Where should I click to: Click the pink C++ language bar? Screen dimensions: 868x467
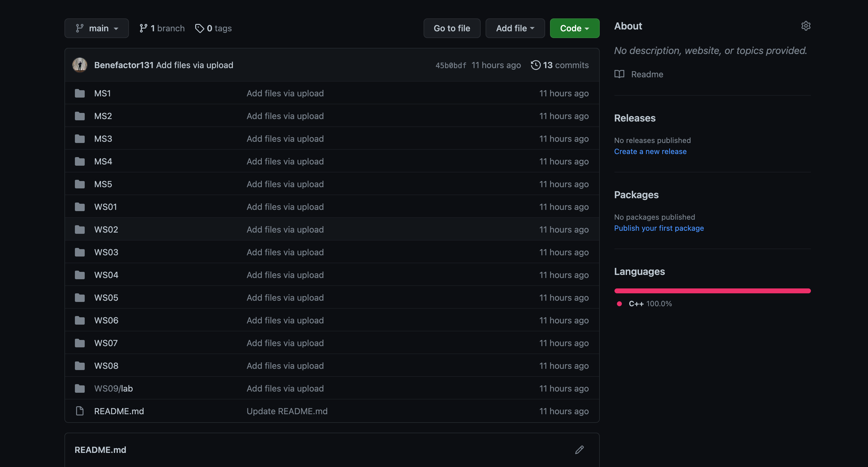click(x=712, y=291)
